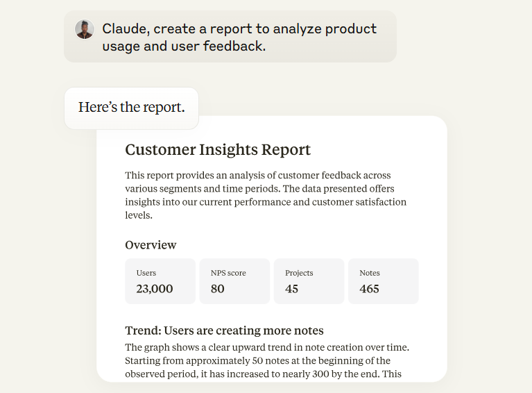Click the NPS value of 80

tap(218, 289)
